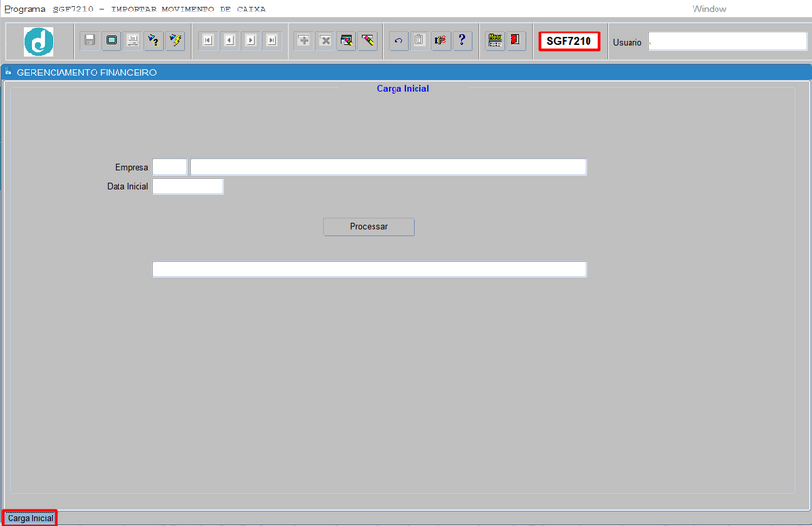Click the Usuario input field
The width and height of the screenshot is (812, 526).
coord(728,41)
